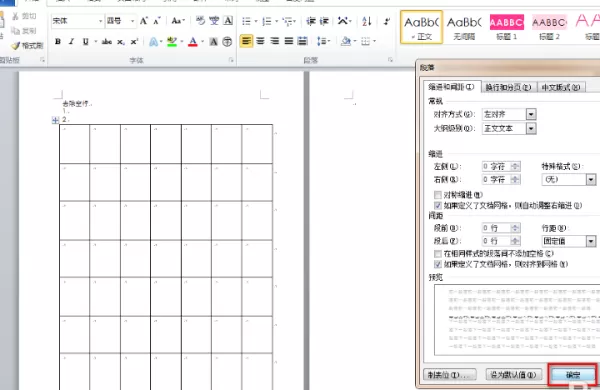This screenshot has width=600, height=390.
Task: Open Font dialog launcher in 字体 group
Action: pos(231,60)
